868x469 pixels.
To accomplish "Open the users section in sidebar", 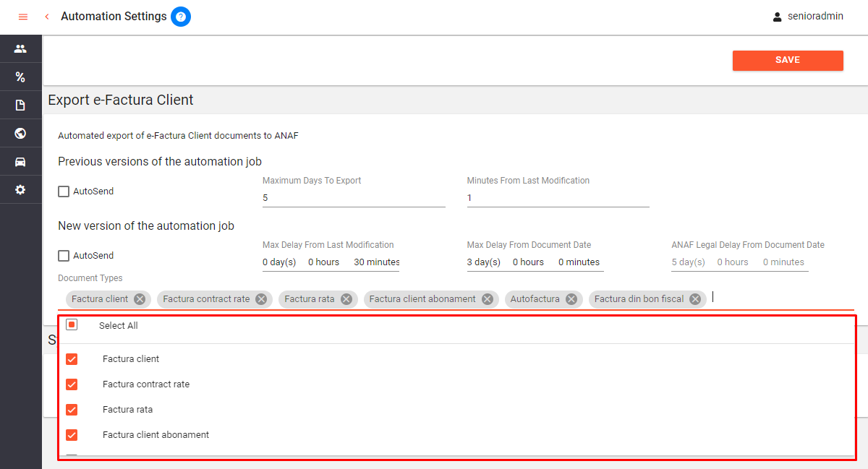I will 20,49.
